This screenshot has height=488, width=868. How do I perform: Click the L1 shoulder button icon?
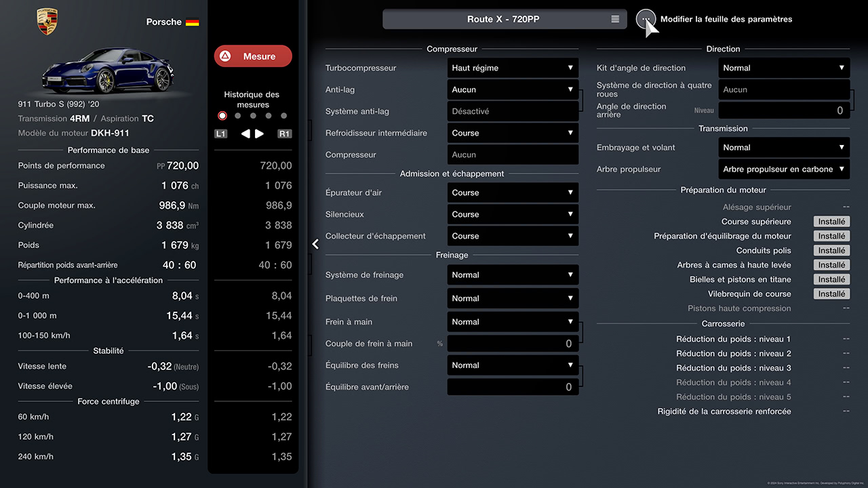click(x=221, y=134)
